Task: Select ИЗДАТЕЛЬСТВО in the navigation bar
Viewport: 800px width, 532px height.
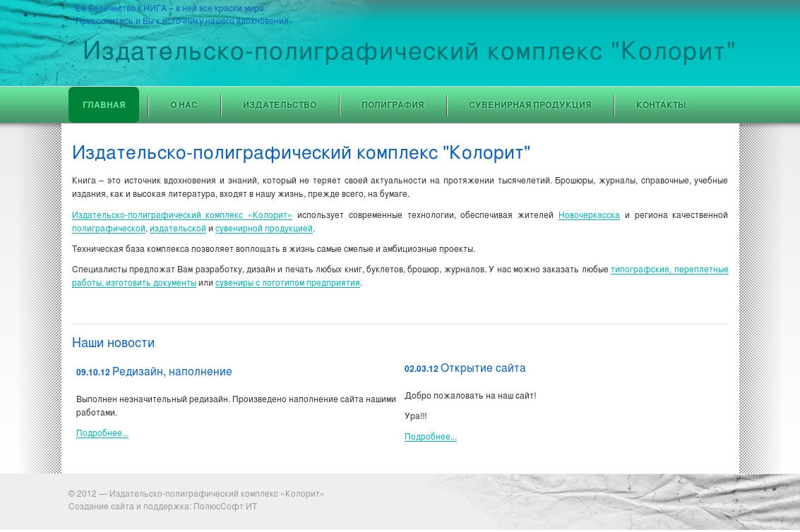Action: [280, 105]
